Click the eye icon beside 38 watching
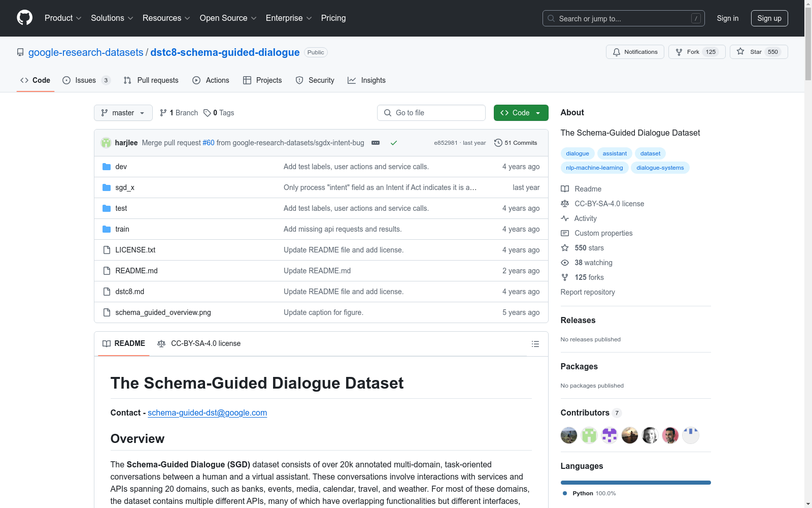Screen dimensions: 812x508 coord(565,263)
